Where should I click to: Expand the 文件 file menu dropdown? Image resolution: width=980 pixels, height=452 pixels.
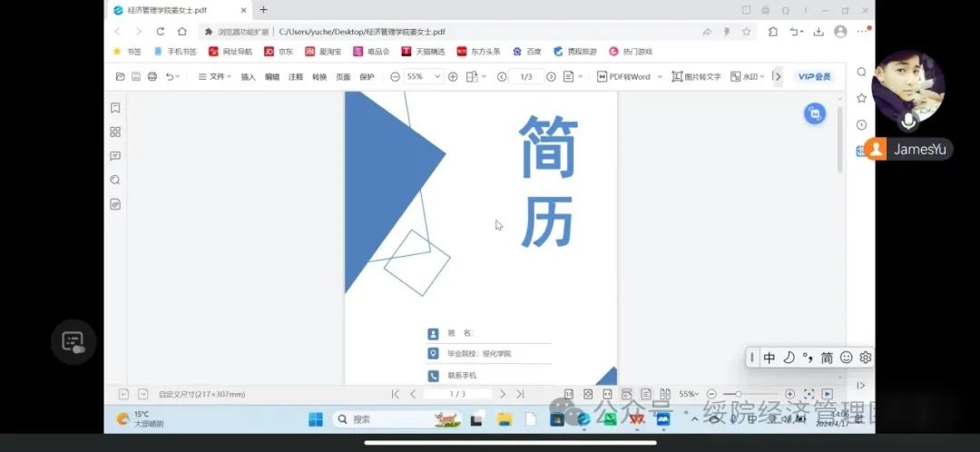pyautogui.click(x=215, y=77)
